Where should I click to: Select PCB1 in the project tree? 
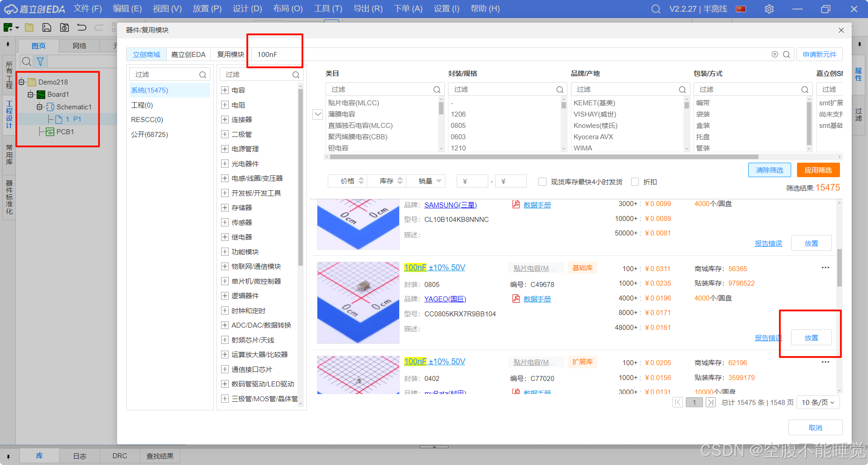pos(65,132)
